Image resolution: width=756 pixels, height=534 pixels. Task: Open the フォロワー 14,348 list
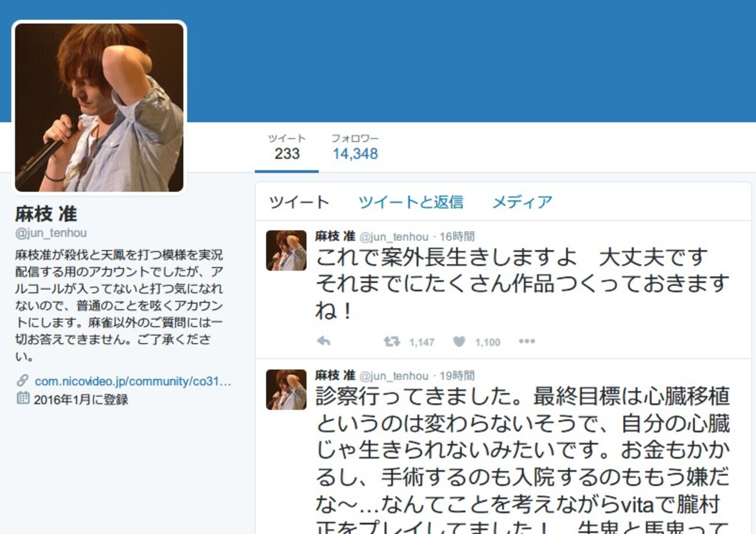click(355, 148)
